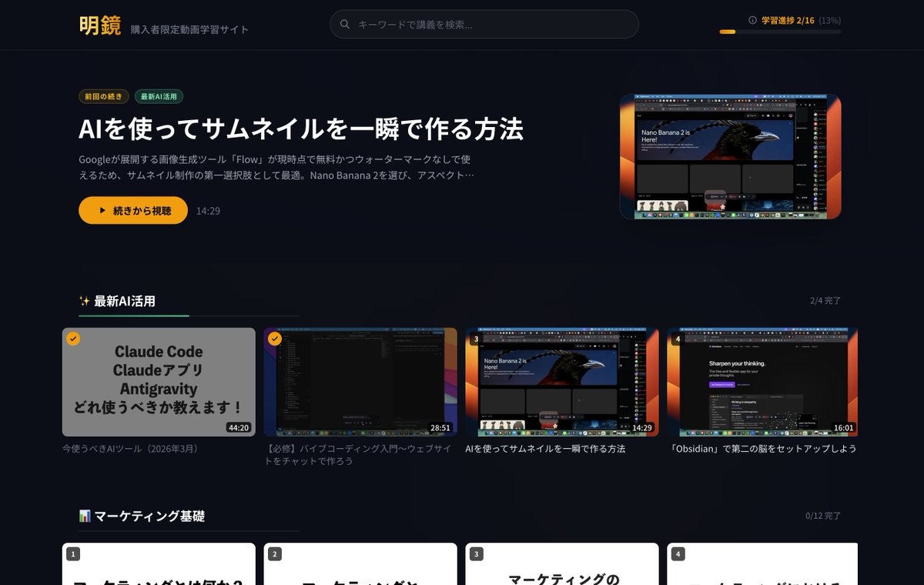This screenshot has width=924, height=585.
Task: Click the learning progress bar
Action: (780, 32)
